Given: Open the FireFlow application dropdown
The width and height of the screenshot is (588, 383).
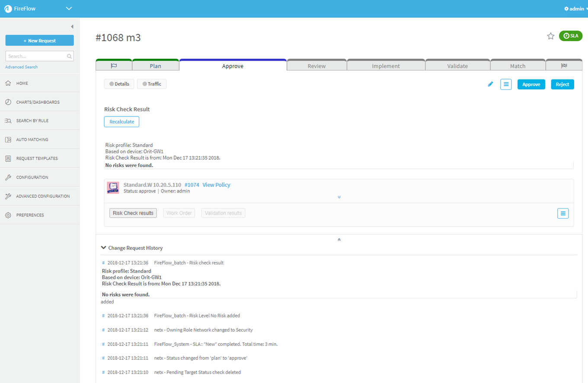Looking at the screenshot, I should (x=69, y=9).
